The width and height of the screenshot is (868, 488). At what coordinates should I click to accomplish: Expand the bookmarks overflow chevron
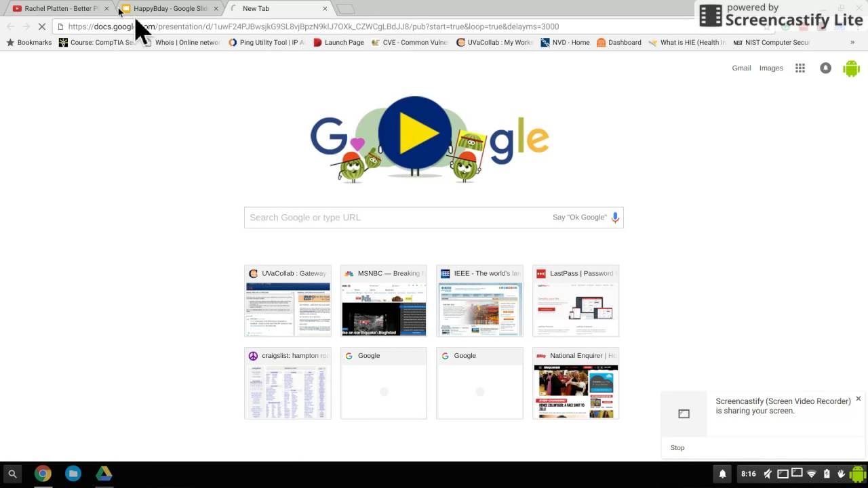click(x=852, y=42)
